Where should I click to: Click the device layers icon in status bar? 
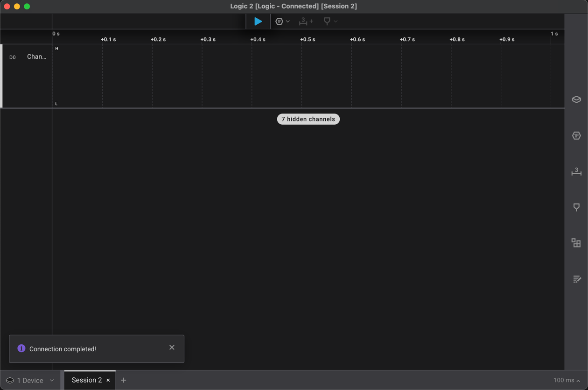coord(10,380)
